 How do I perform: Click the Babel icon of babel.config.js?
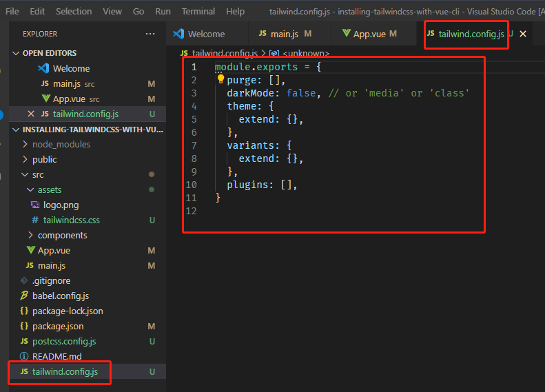pyautogui.click(x=24, y=296)
